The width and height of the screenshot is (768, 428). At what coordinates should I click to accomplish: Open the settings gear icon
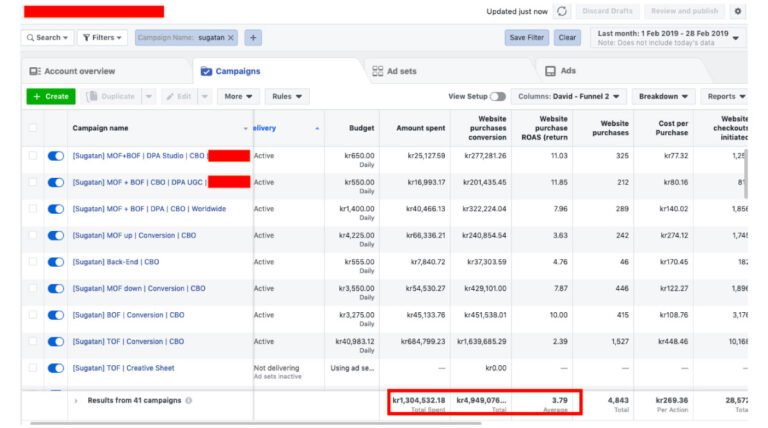(x=738, y=11)
